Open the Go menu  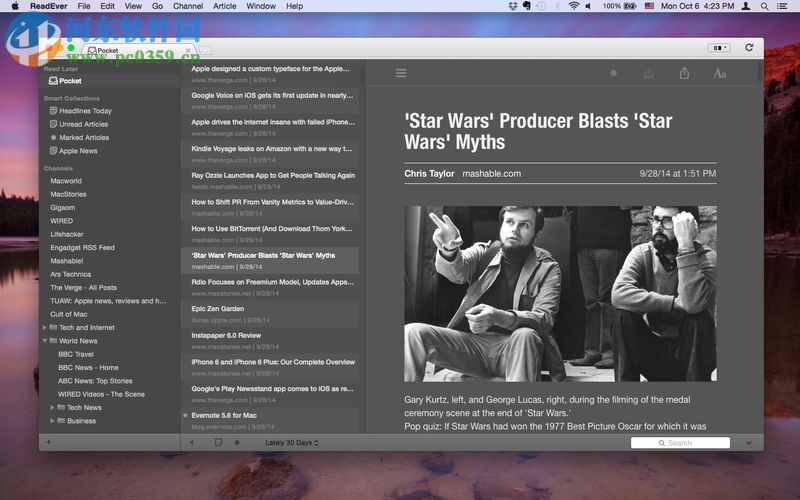tap(157, 6)
